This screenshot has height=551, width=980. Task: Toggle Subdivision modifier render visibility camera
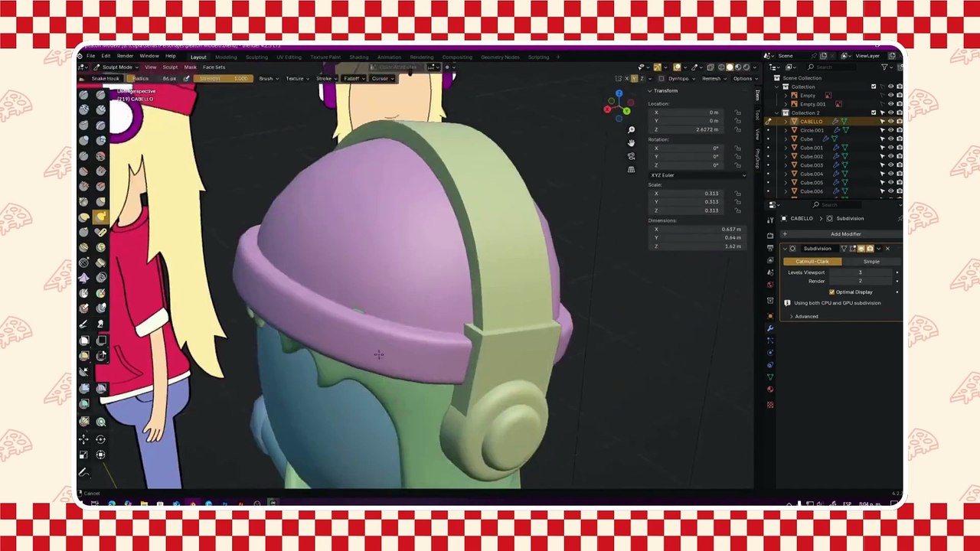869,249
